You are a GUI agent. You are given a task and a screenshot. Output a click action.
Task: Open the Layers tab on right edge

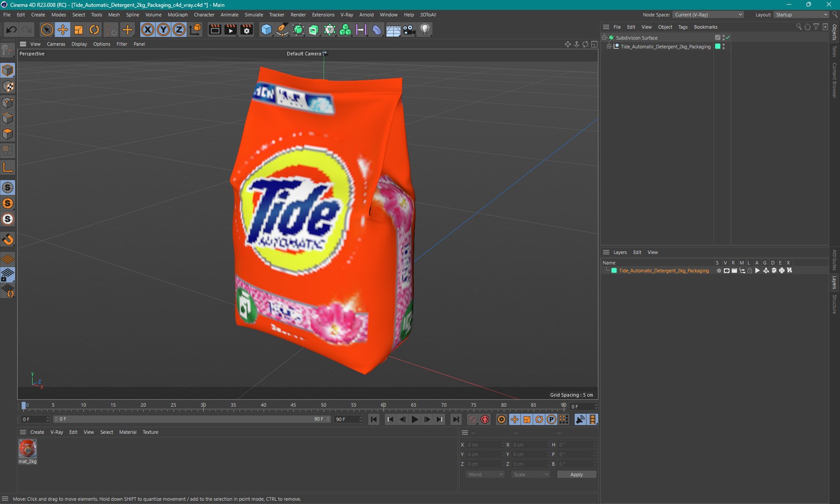834,282
